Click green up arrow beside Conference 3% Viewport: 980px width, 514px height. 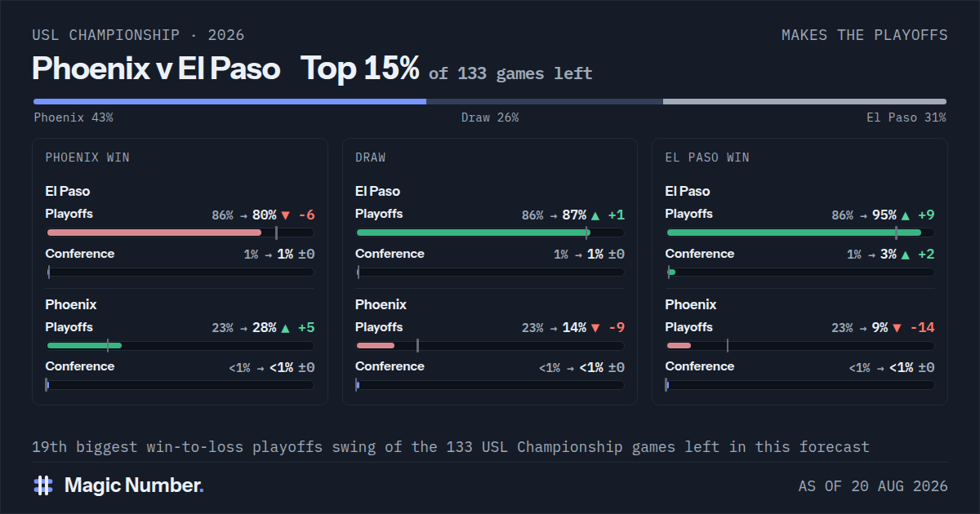click(x=905, y=255)
